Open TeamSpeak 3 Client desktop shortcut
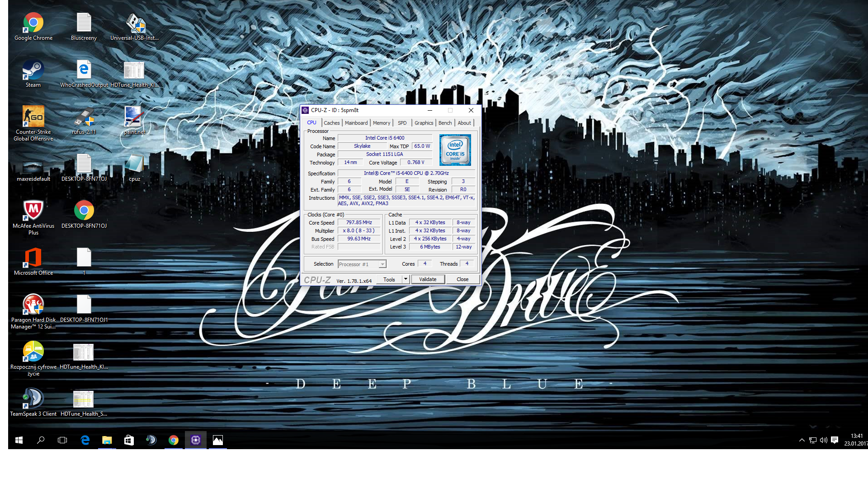 tap(33, 403)
